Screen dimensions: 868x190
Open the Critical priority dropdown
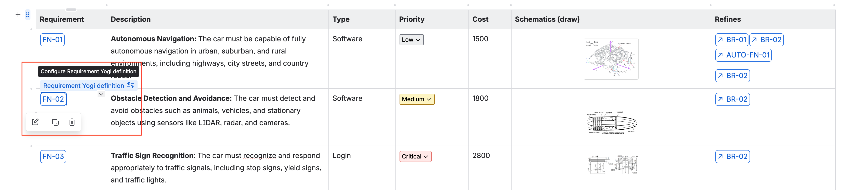[415, 156]
